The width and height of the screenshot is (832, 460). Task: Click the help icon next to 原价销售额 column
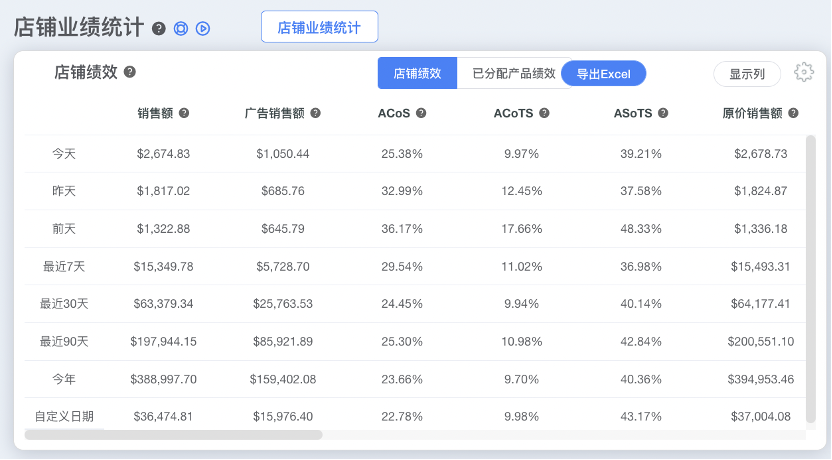tap(793, 113)
